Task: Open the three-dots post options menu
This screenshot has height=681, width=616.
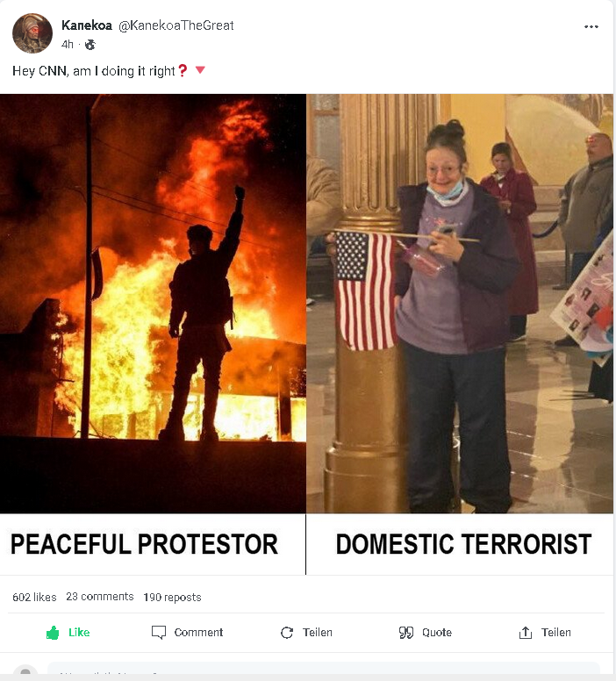Action: [x=591, y=27]
